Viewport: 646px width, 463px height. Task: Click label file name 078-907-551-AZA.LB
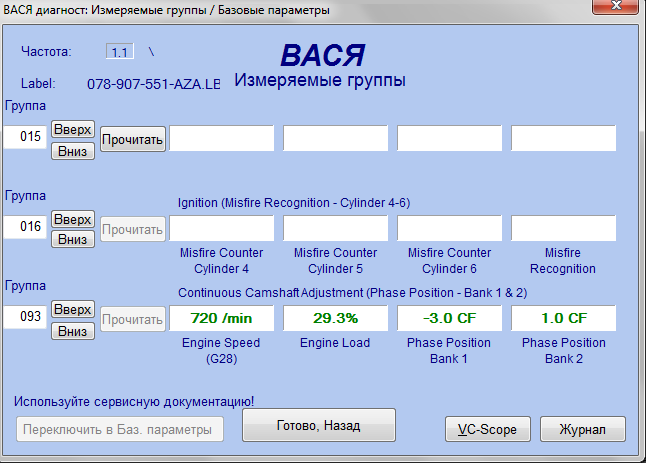pos(153,84)
